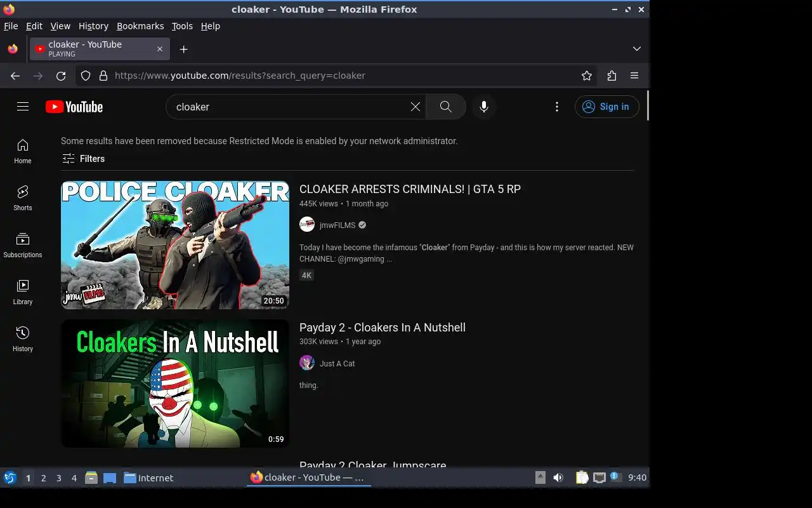Open History in the sidebar
Image resolution: width=812 pixels, height=508 pixels.
tap(23, 340)
